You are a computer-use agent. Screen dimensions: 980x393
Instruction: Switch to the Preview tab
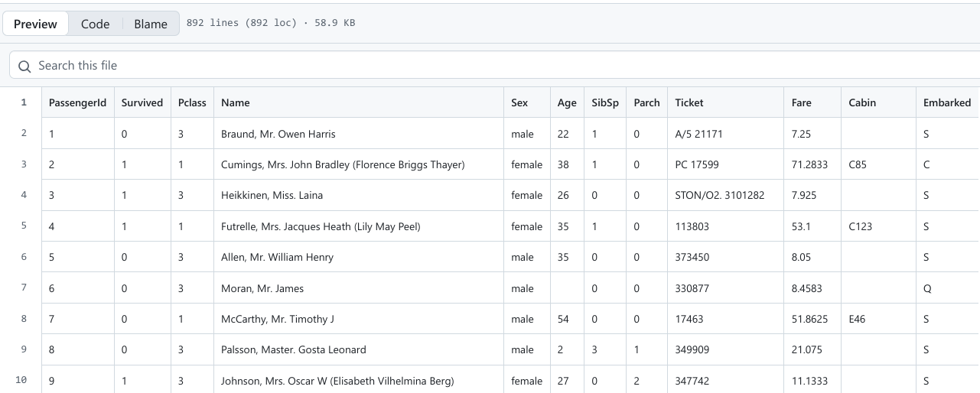pos(35,24)
